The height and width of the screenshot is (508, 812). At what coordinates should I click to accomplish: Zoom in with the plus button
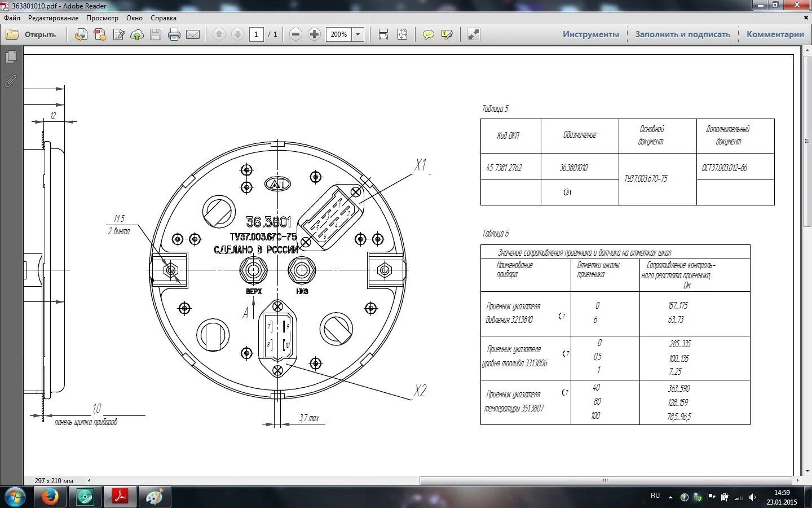(314, 34)
